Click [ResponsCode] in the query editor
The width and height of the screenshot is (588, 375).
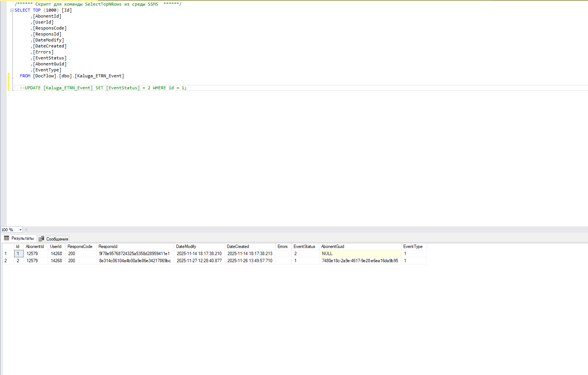[50, 28]
